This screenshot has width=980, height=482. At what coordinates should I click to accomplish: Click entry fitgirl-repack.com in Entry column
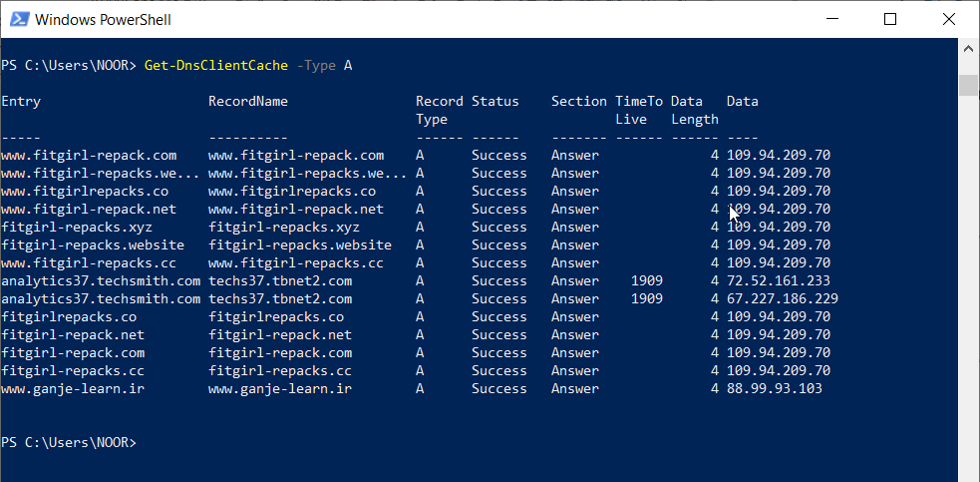coord(73,353)
